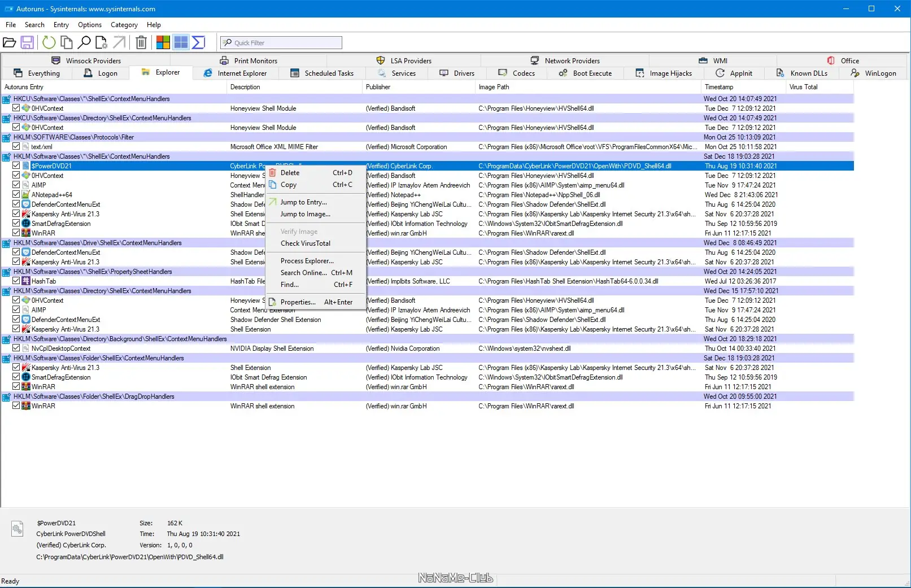Toggle the text/xml entry checkbox

16,147
